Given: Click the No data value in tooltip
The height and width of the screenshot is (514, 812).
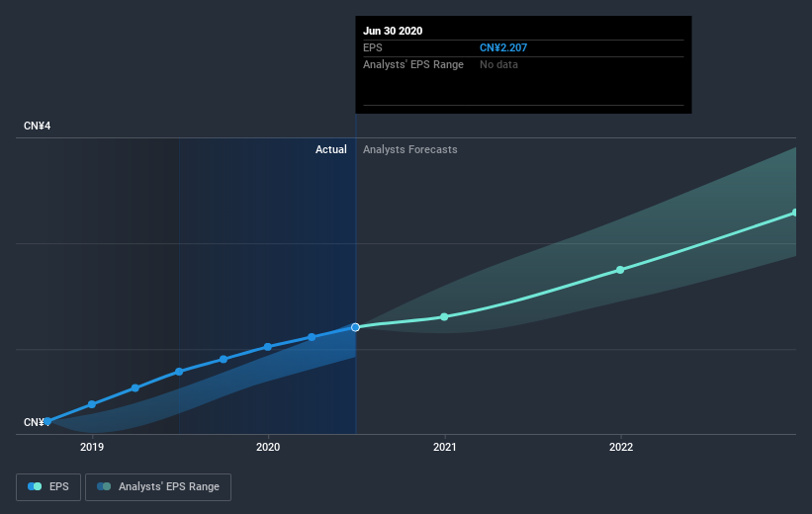Looking at the screenshot, I should click(498, 64).
